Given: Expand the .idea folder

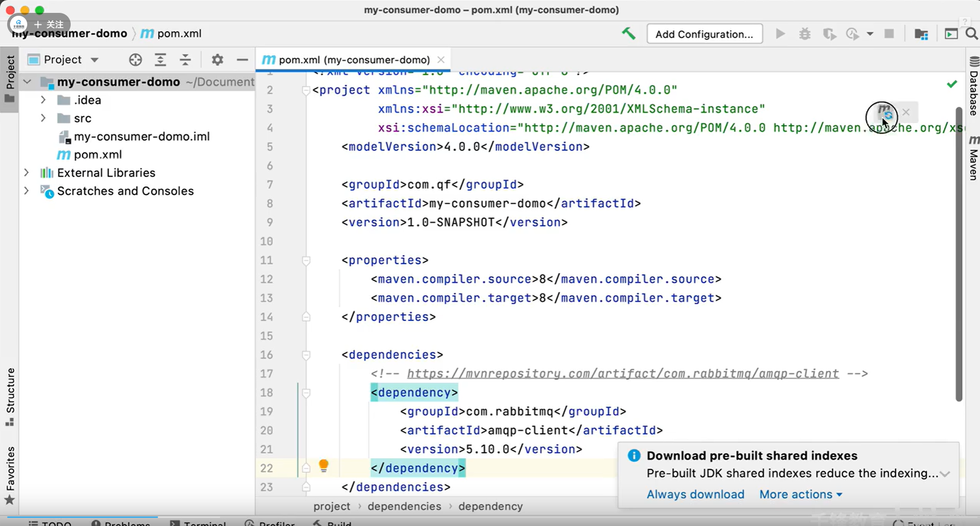Looking at the screenshot, I should coord(43,100).
